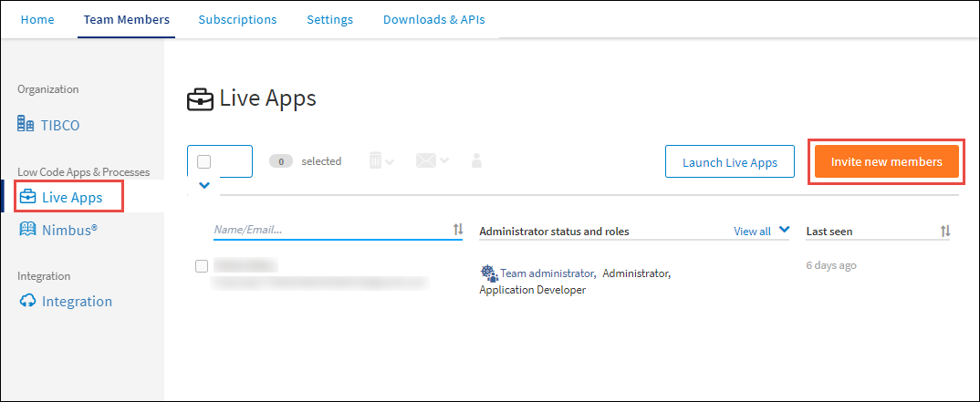Click the Launch Live Apps button
This screenshot has height=402, width=980.
coord(729,162)
